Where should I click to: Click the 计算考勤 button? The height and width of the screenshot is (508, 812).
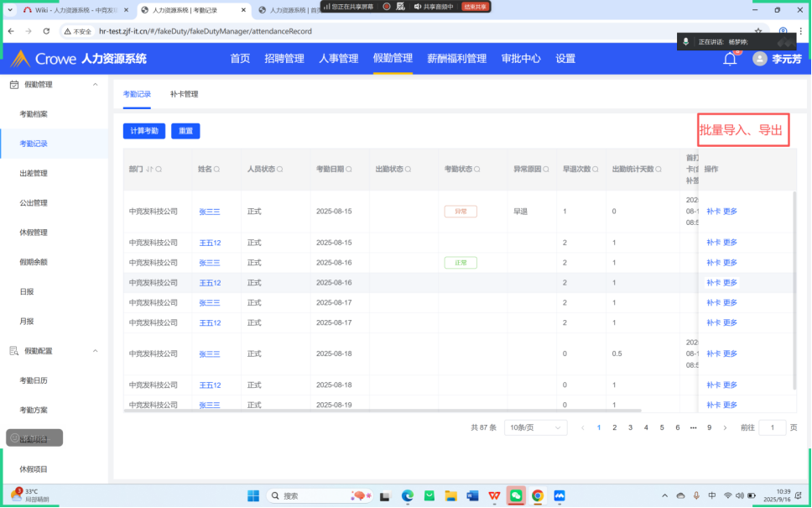click(x=144, y=131)
